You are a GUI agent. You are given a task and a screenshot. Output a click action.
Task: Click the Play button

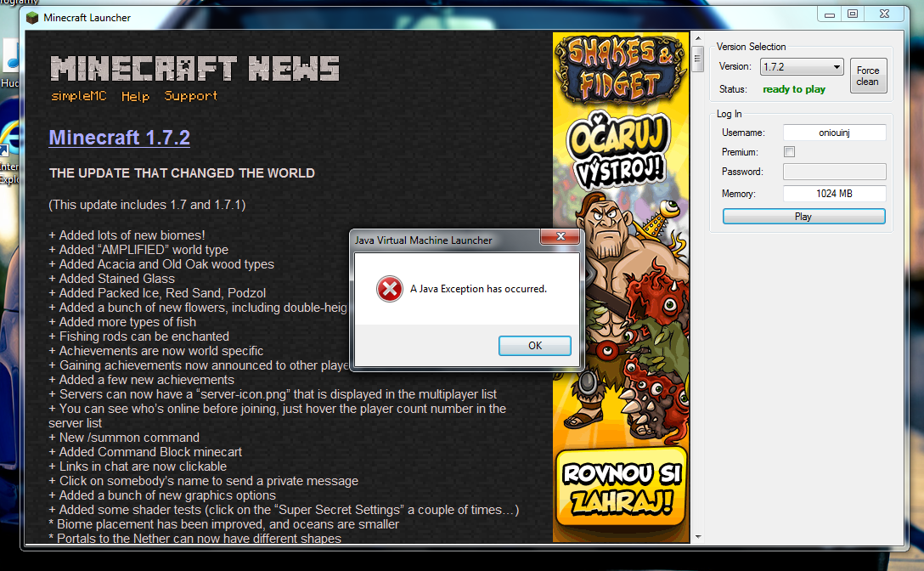[803, 217]
